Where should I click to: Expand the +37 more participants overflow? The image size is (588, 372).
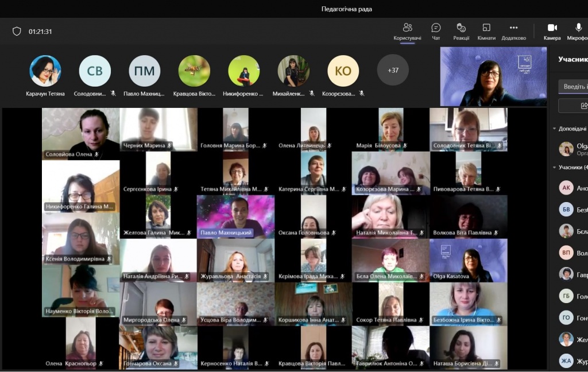coord(393,70)
